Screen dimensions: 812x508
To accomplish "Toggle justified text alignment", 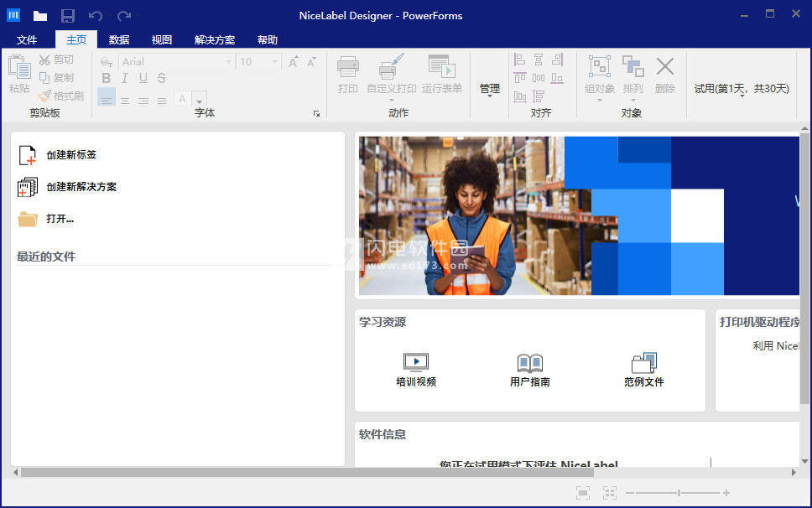I will coord(162,101).
